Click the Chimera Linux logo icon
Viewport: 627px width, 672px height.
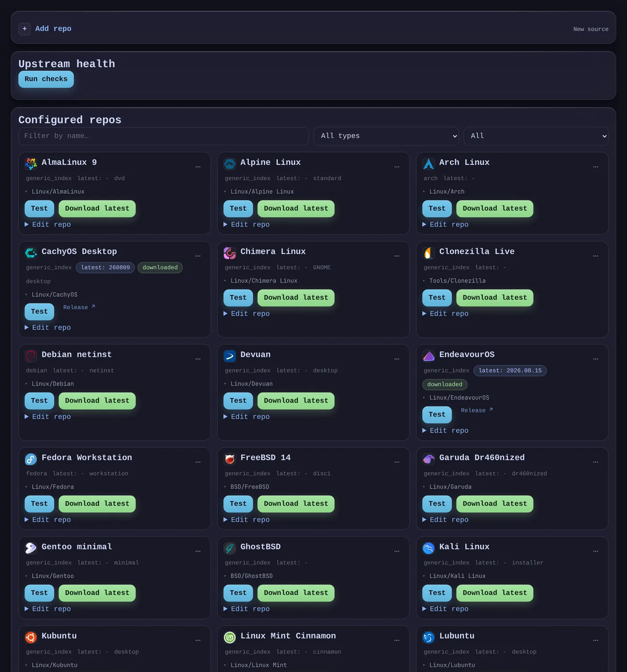(x=230, y=253)
